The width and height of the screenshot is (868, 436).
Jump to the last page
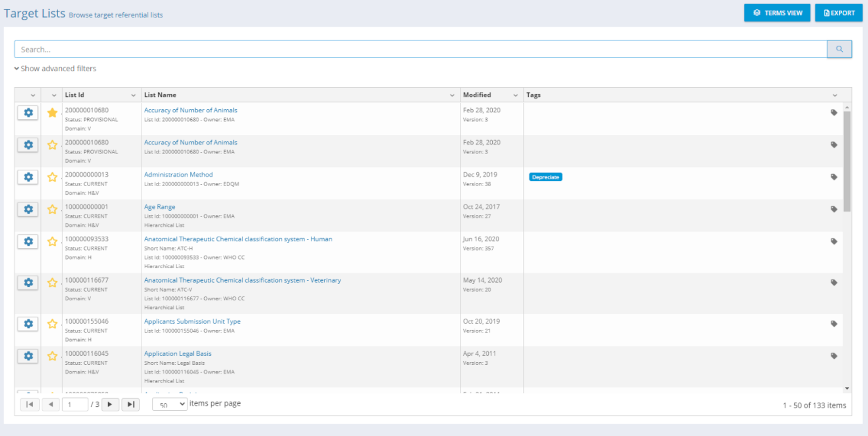pyautogui.click(x=131, y=404)
